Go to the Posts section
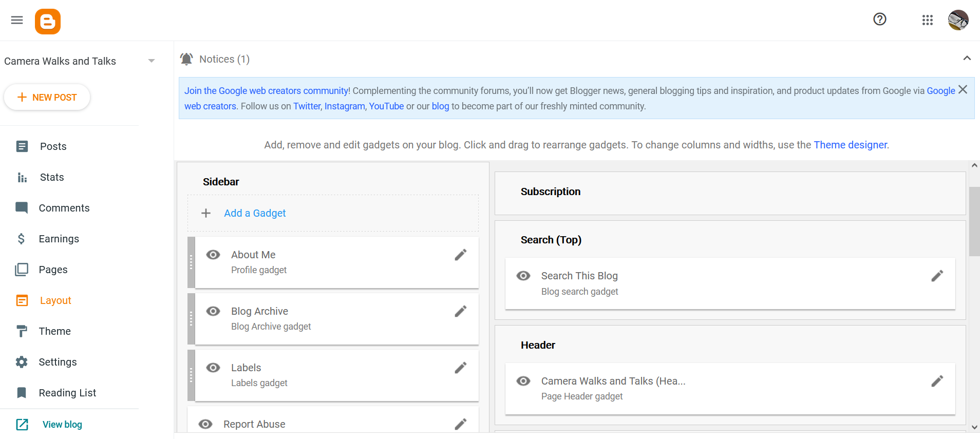Image resolution: width=980 pixels, height=439 pixels. [x=53, y=146]
